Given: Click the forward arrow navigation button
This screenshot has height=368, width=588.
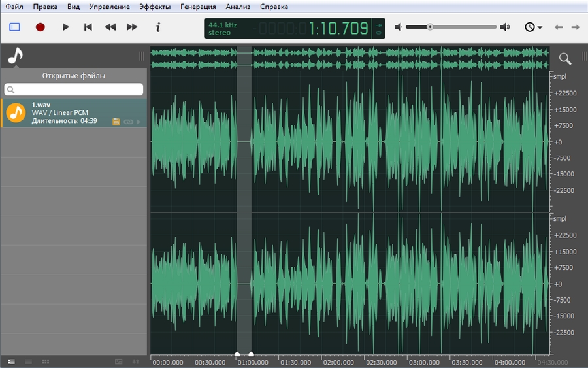Looking at the screenshot, I should (x=575, y=27).
